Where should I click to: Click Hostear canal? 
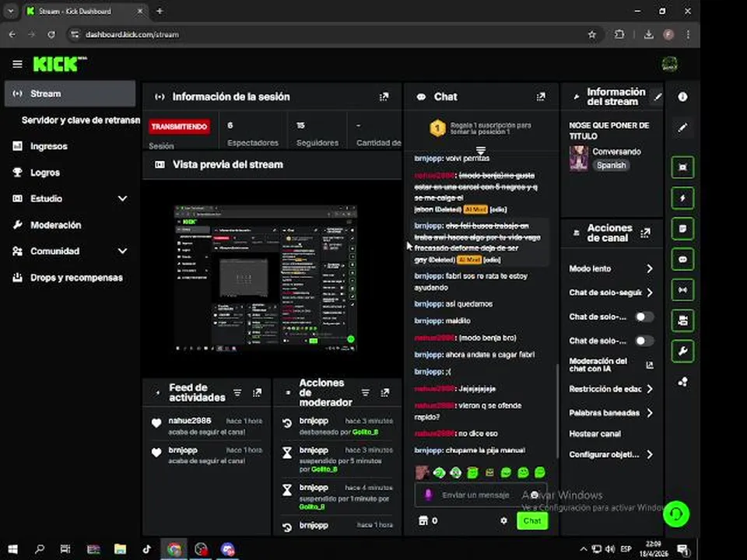pos(595,434)
